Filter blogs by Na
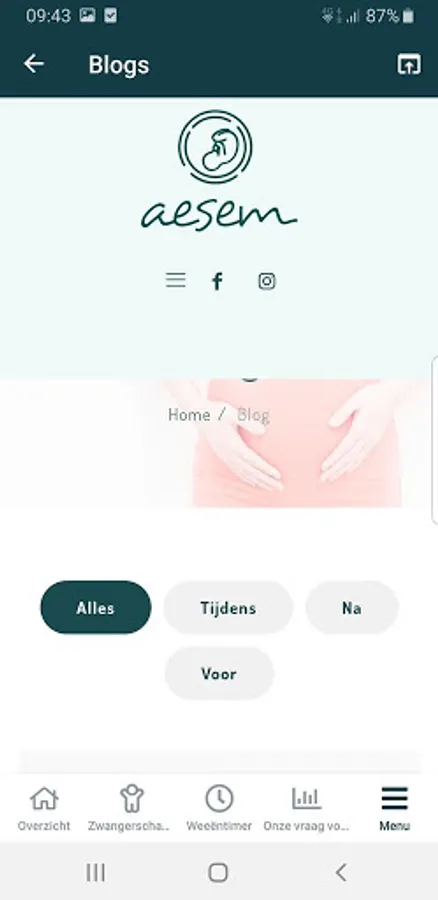438x900 pixels. (352, 607)
